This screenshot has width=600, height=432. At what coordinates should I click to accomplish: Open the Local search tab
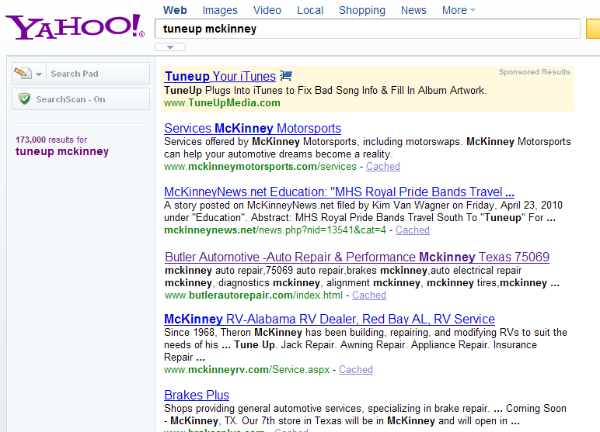[310, 10]
